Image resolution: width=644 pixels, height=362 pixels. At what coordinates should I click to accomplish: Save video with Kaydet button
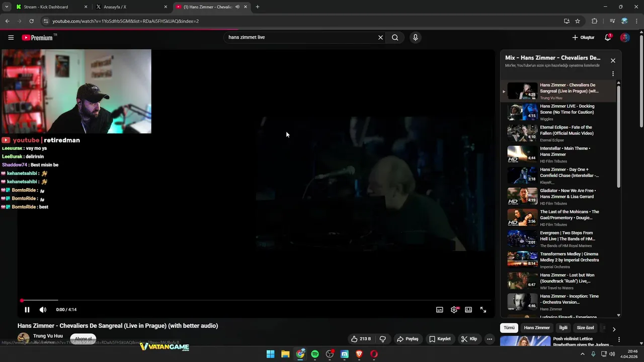(x=440, y=339)
